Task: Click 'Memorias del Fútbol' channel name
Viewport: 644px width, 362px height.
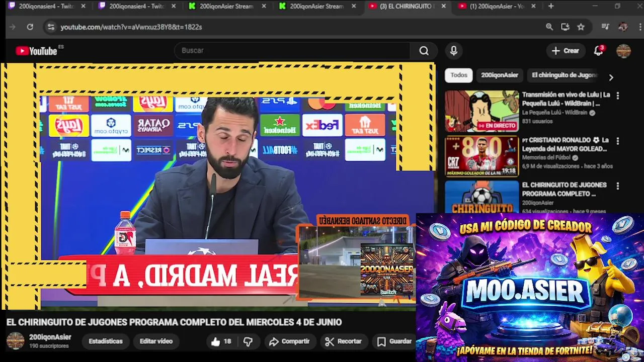Action: tap(546, 158)
